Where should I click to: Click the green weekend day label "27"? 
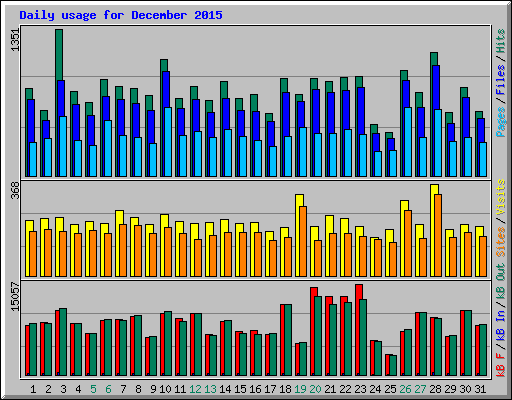coord(420,389)
